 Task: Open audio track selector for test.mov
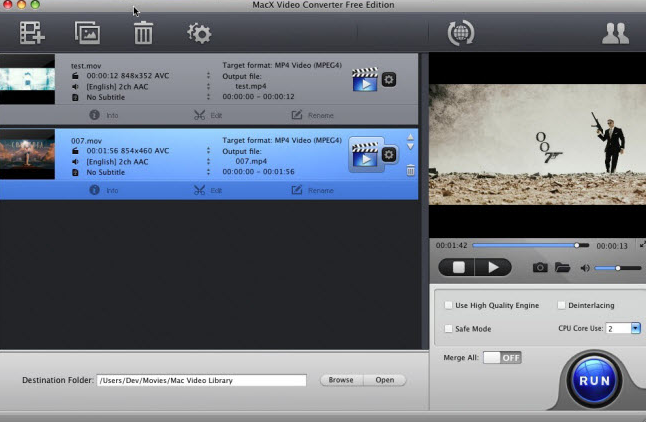[x=208, y=87]
